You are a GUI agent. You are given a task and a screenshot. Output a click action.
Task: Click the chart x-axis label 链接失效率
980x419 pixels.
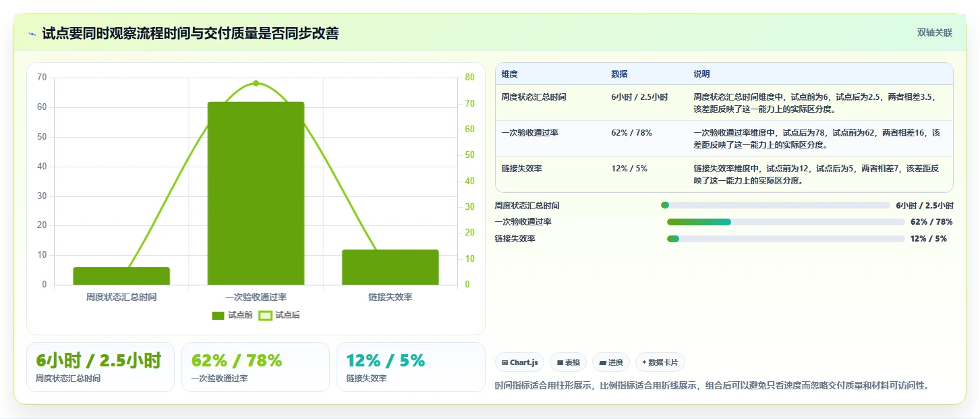pos(390,297)
